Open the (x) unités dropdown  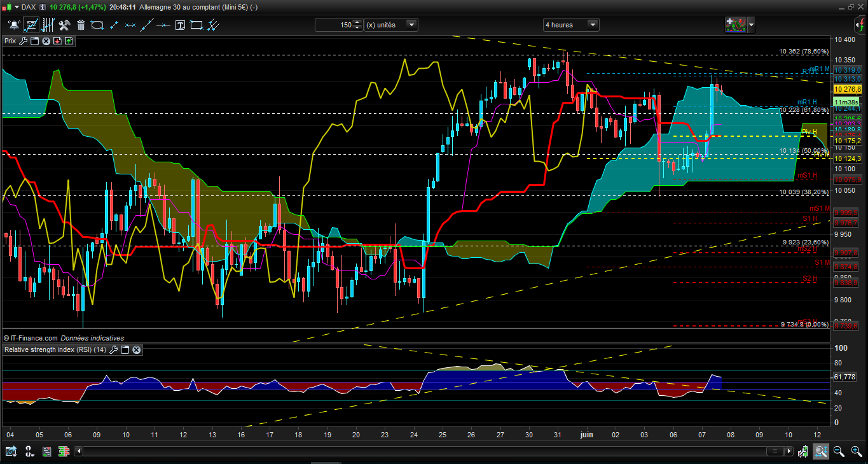click(x=411, y=25)
